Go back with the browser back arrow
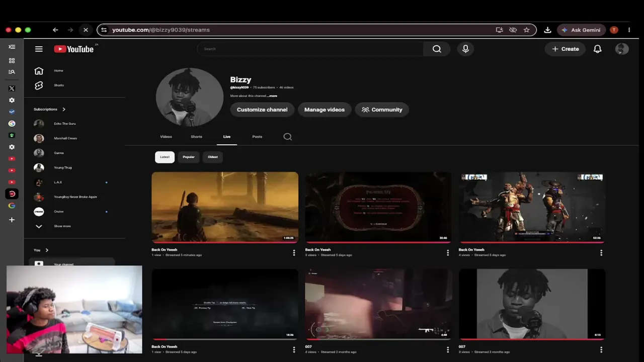 pos(55,30)
